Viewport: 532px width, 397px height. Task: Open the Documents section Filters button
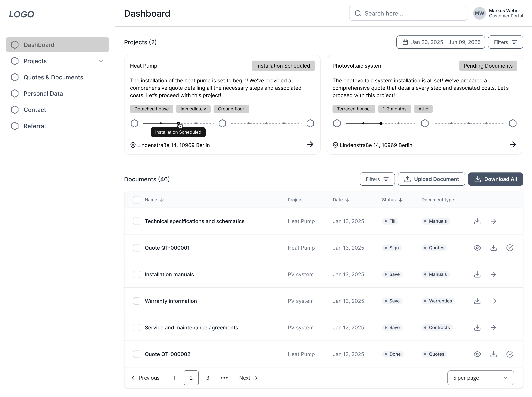tap(377, 179)
